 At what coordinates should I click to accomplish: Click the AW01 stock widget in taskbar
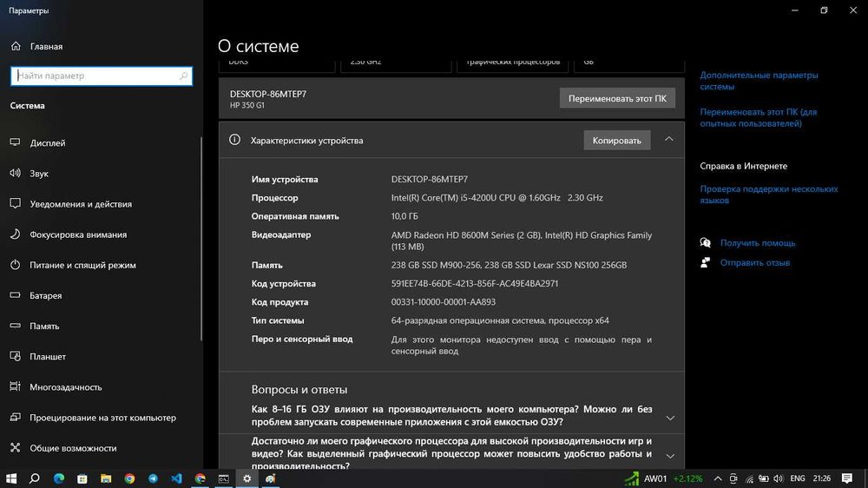[663, 478]
